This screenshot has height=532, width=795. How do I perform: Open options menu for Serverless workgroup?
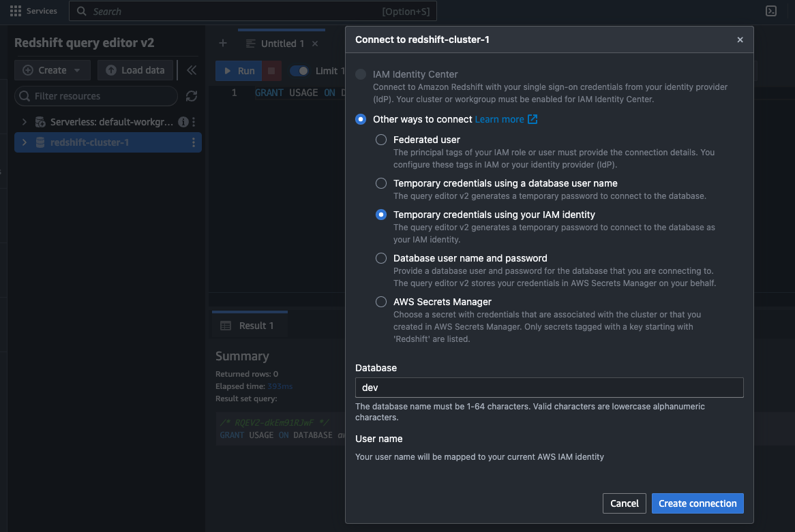(x=194, y=122)
